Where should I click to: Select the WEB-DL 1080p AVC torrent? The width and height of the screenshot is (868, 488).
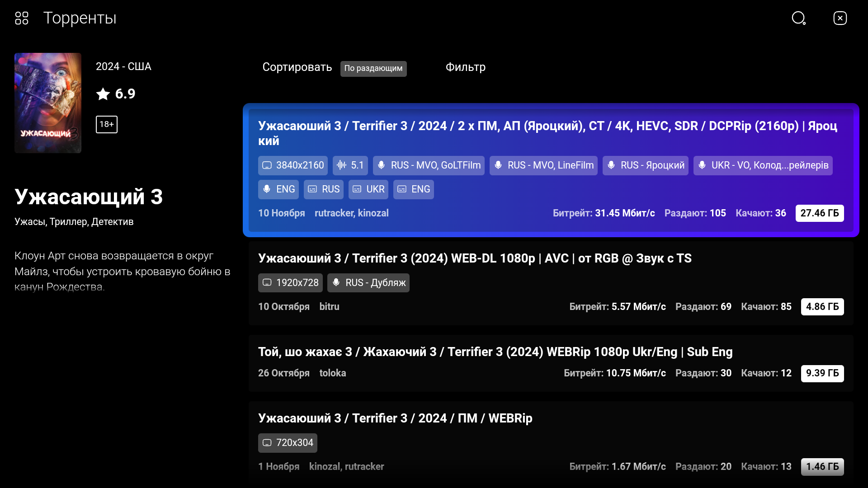pos(475,258)
